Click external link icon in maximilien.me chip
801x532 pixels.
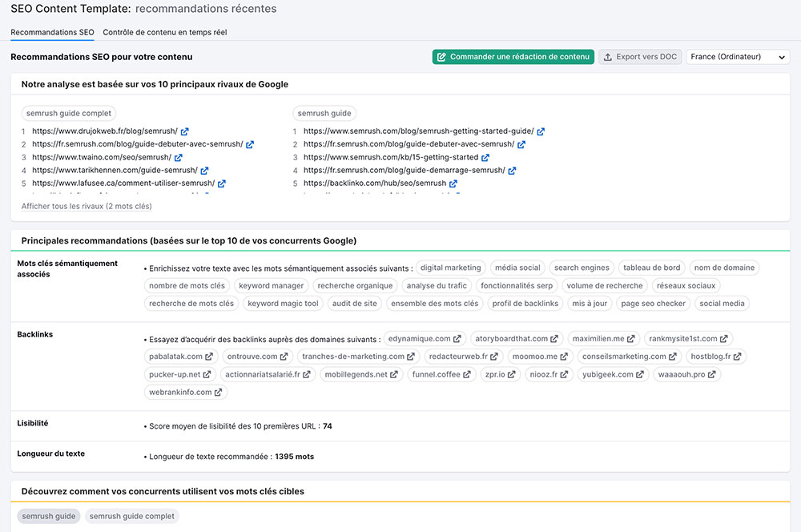click(631, 339)
